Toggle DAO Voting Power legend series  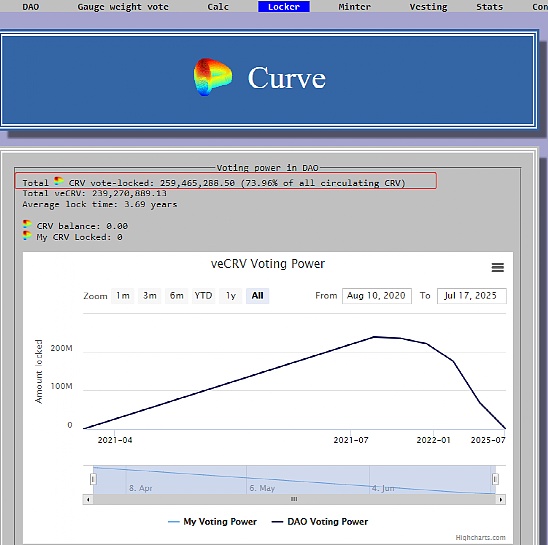320,522
